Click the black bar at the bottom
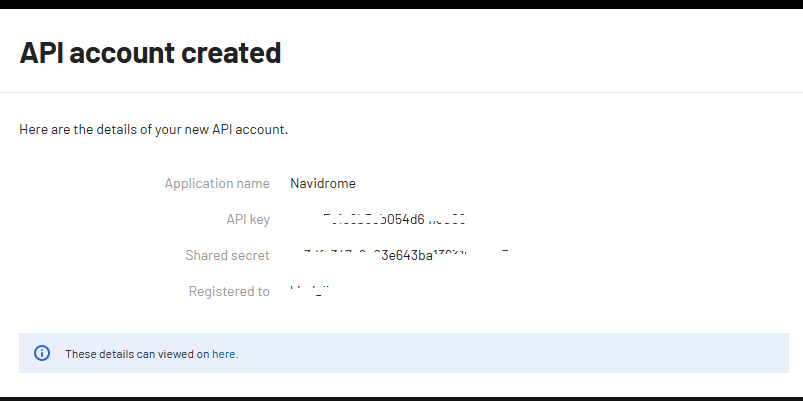This screenshot has height=401, width=803. [x=400, y=398]
